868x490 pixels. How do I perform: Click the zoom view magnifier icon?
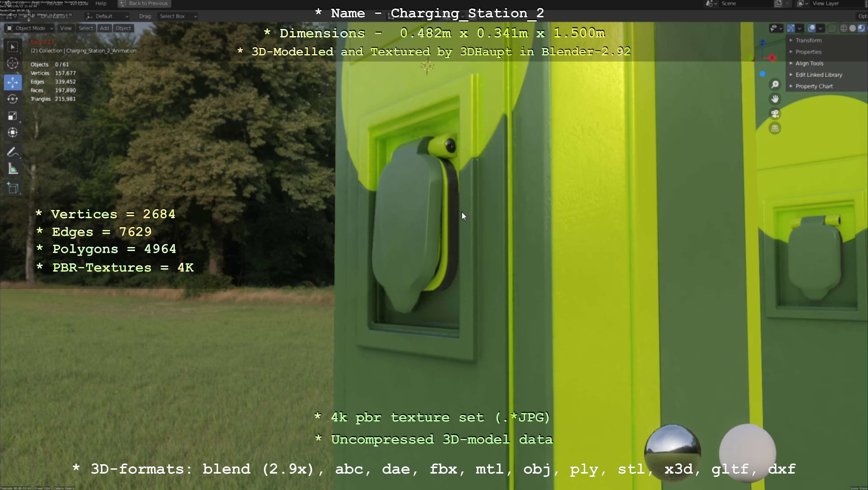click(775, 84)
